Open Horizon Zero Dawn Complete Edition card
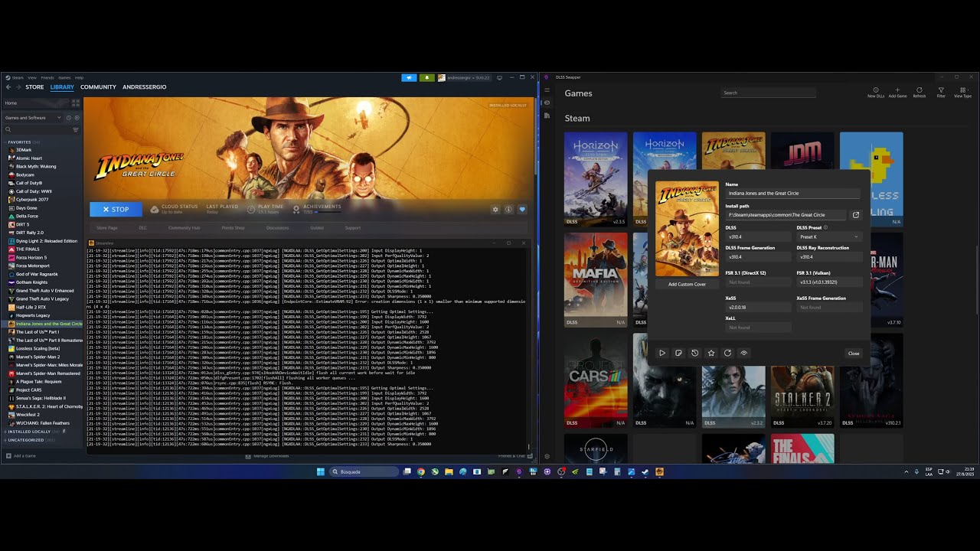The image size is (980, 551). coord(596,179)
